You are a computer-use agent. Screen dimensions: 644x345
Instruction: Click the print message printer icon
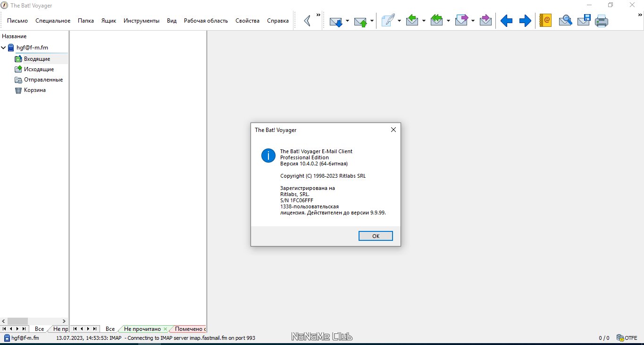[602, 21]
